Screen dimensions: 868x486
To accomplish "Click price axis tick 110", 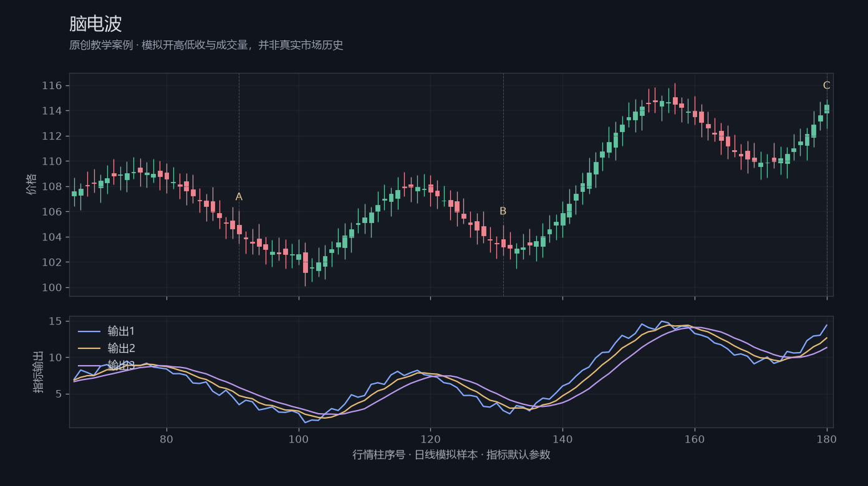I will 52,161.
